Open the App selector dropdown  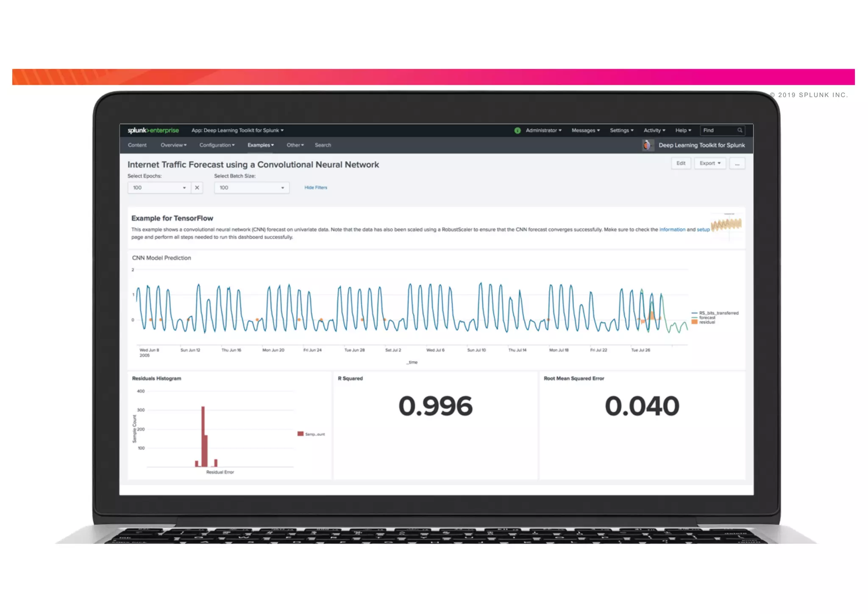pos(237,130)
